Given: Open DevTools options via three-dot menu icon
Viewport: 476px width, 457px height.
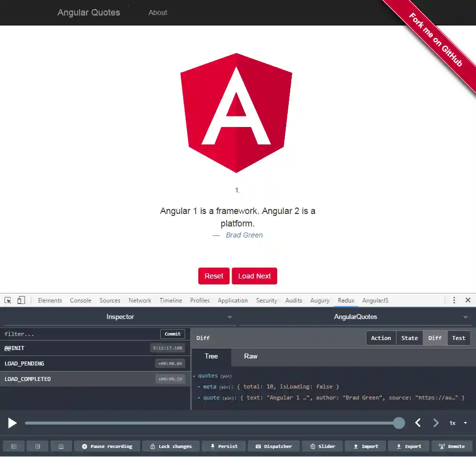Looking at the screenshot, I should 454,300.
